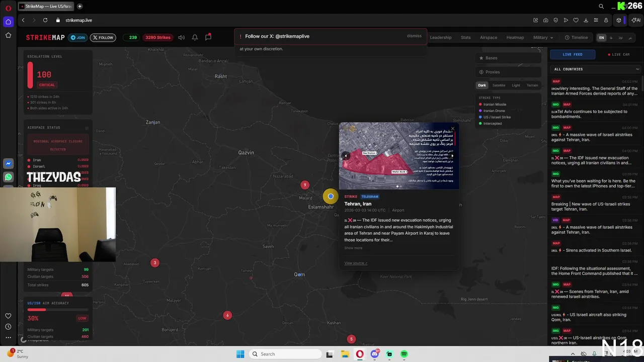Open View source link in popup

pyautogui.click(x=356, y=263)
